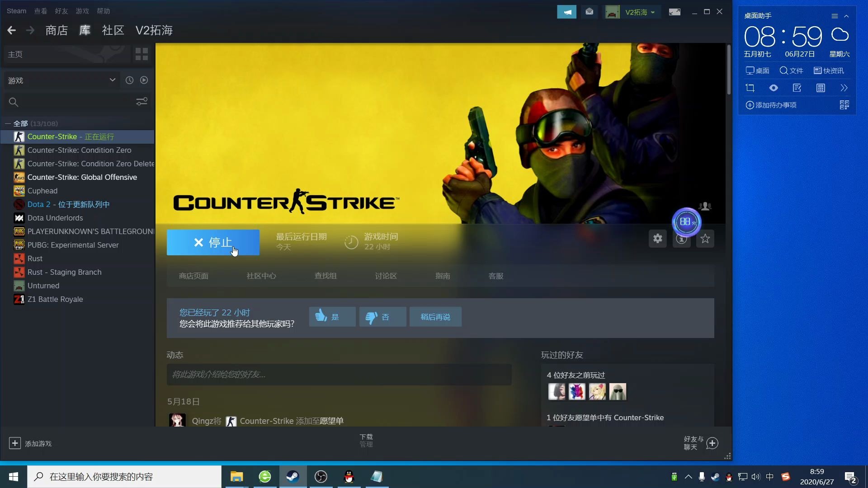Screen dimensions: 868x488
Task: Go to the 社区 community tab
Action: click(x=113, y=30)
